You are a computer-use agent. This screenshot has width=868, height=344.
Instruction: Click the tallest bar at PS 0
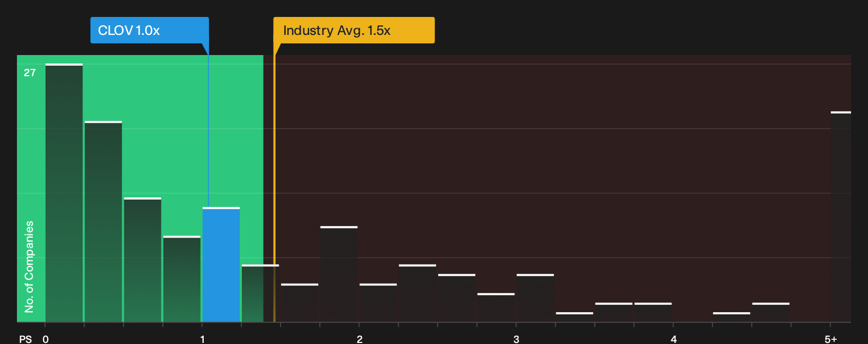(x=64, y=193)
